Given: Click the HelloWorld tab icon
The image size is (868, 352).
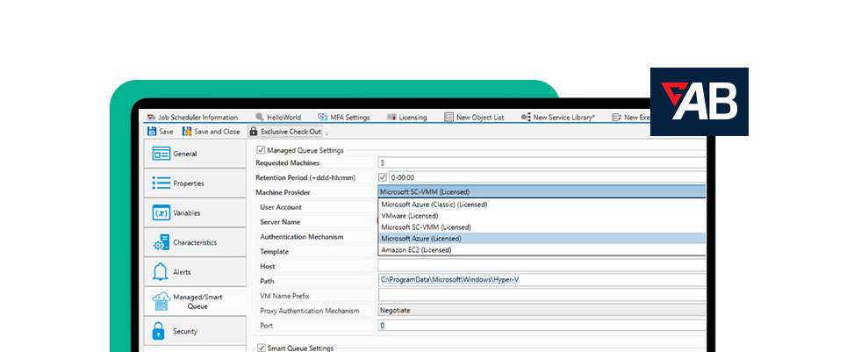Looking at the screenshot, I should pos(260,118).
